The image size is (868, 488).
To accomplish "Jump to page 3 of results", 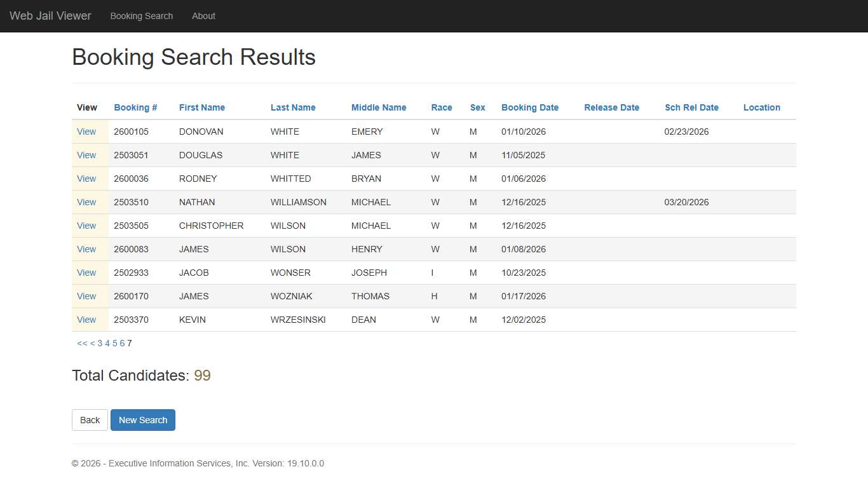I will [x=100, y=343].
